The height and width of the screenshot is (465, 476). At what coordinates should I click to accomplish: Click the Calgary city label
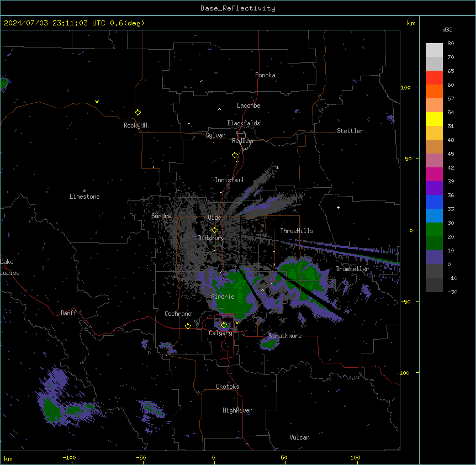click(x=220, y=333)
